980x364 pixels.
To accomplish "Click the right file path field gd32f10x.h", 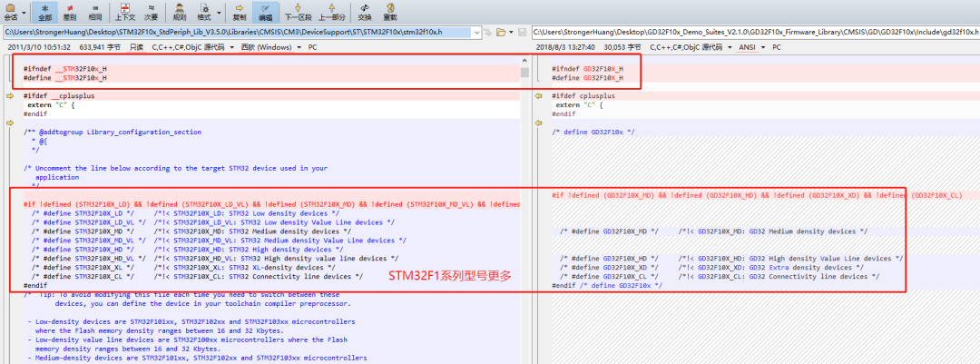I will pyautogui.click(x=755, y=31).
